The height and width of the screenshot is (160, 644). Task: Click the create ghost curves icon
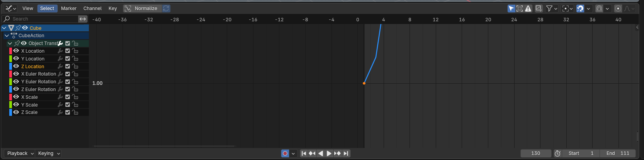pos(539,9)
